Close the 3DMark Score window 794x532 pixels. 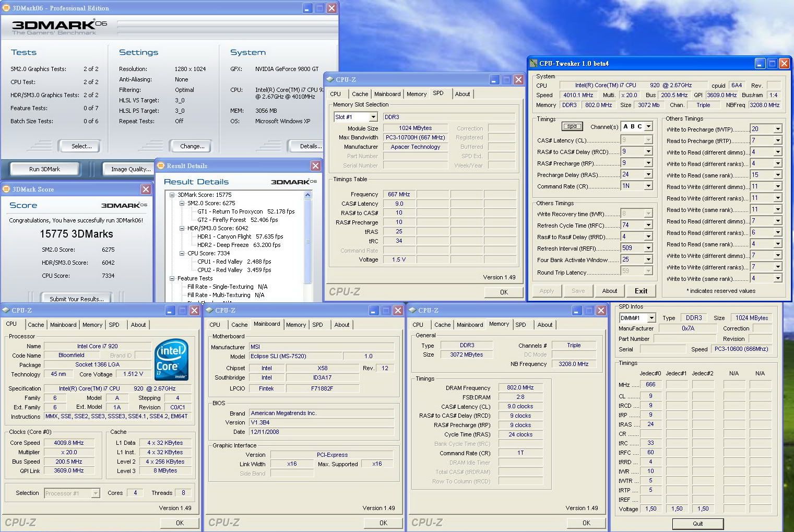tap(146, 189)
